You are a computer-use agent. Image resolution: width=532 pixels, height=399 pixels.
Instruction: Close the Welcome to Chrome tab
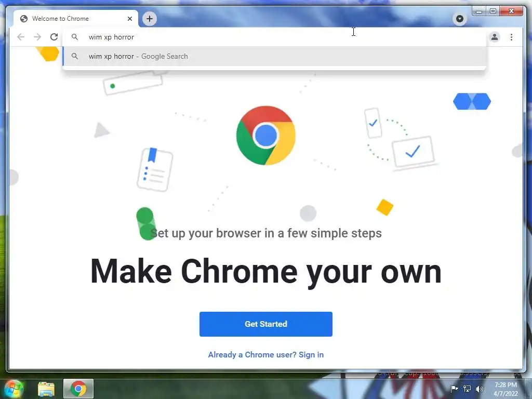129,19
